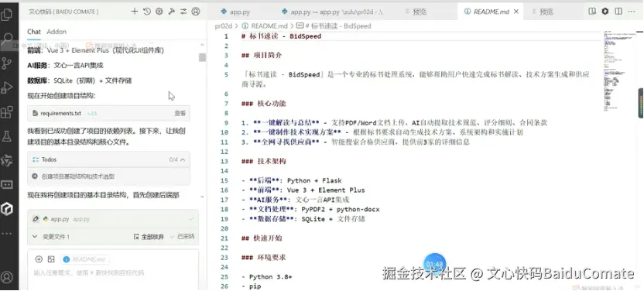Focus the chat requirement input field

pos(113,273)
